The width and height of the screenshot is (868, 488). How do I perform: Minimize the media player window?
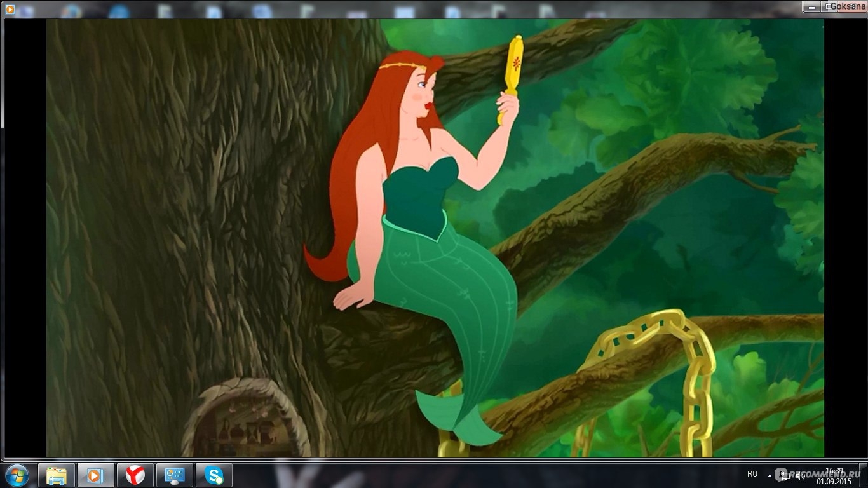coord(812,6)
